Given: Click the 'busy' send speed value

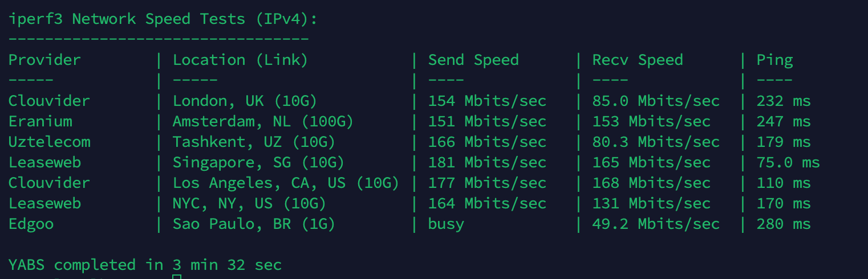Looking at the screenshot, I should pos(446,224).
